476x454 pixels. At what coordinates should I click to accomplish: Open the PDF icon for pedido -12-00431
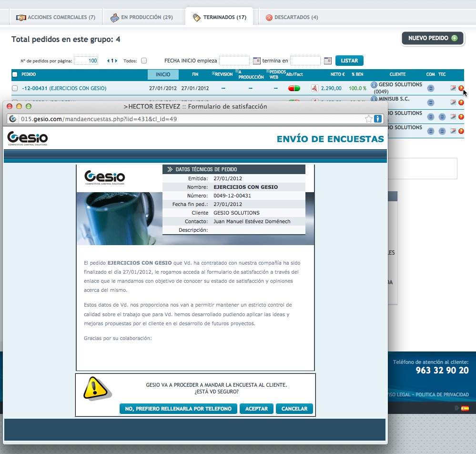point(314,88)
